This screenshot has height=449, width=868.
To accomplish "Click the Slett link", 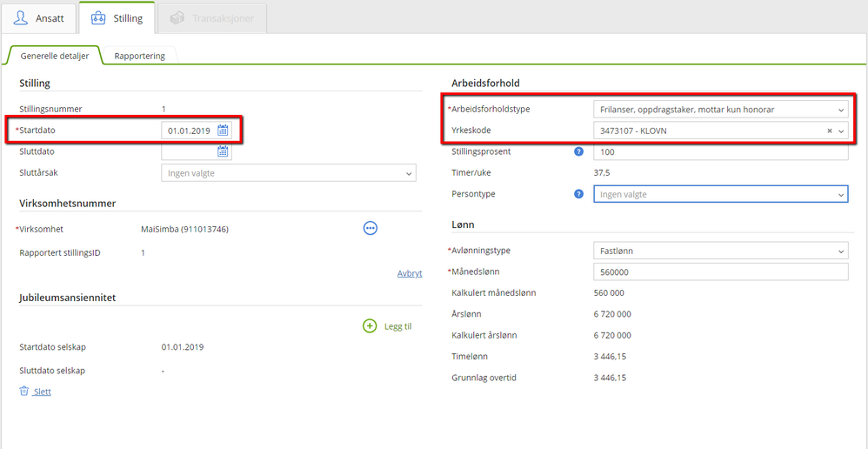I will coord(42,392).
